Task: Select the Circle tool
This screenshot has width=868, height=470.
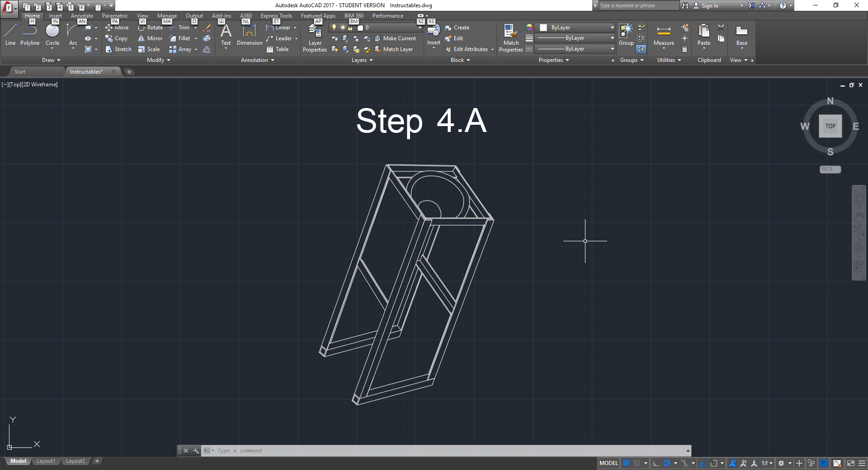Action: click(x=52, y=35)
